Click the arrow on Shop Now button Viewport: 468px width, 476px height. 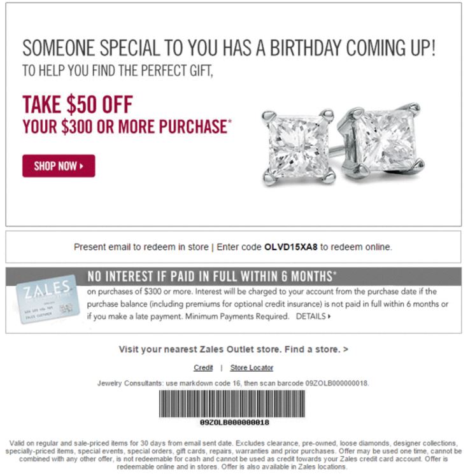point(82,166)
